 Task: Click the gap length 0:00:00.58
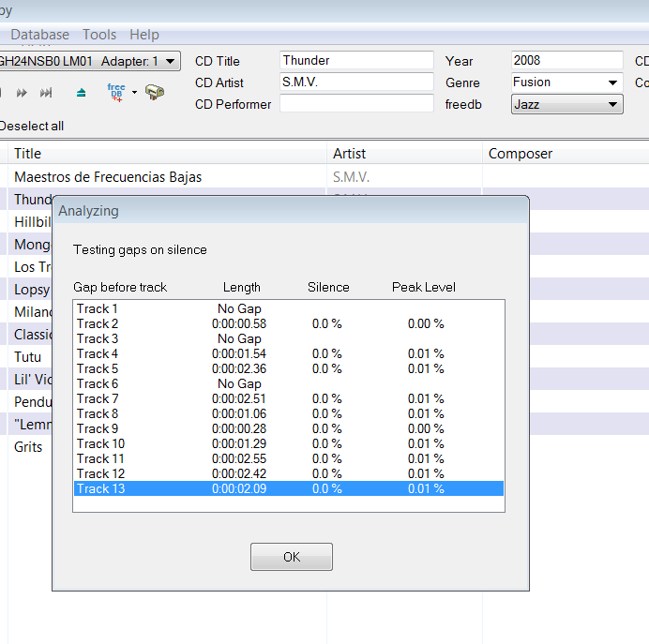click(x=239, y=323)
